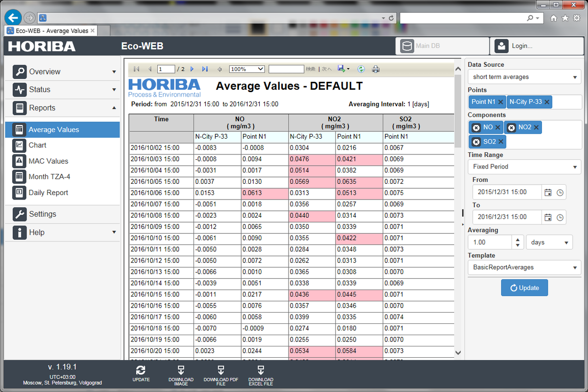This screenshot has width=588, height=392.
Task: Click the 次へ find-next link
Action: click(x=327, y=69)
